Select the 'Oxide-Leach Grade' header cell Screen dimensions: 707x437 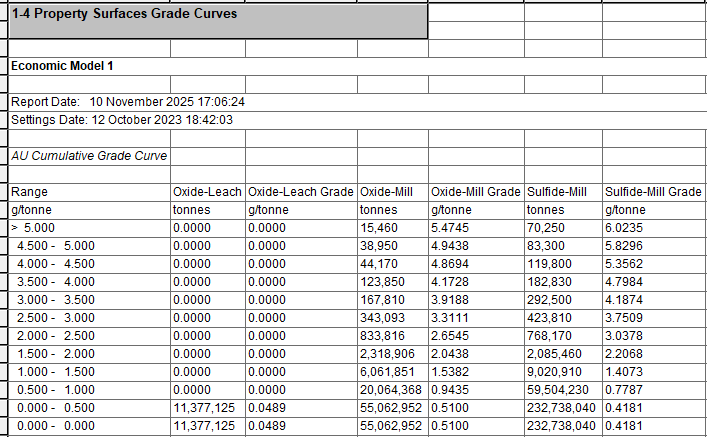tap(300, 192)
